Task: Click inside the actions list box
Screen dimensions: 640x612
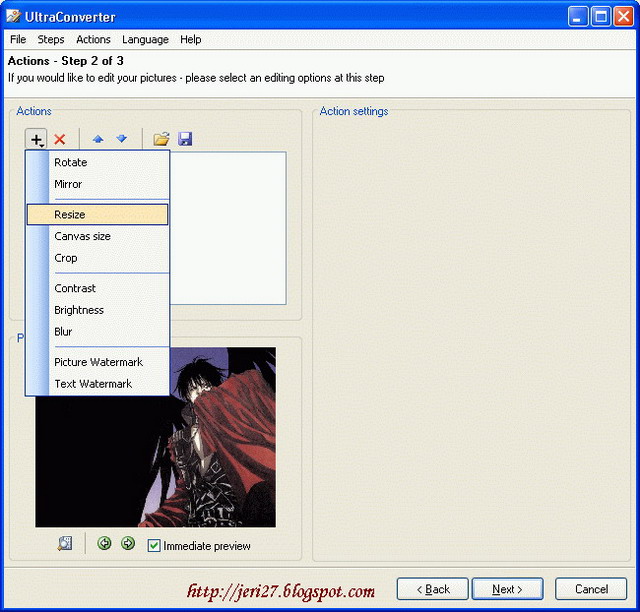Action: click(x=228, y=228)
